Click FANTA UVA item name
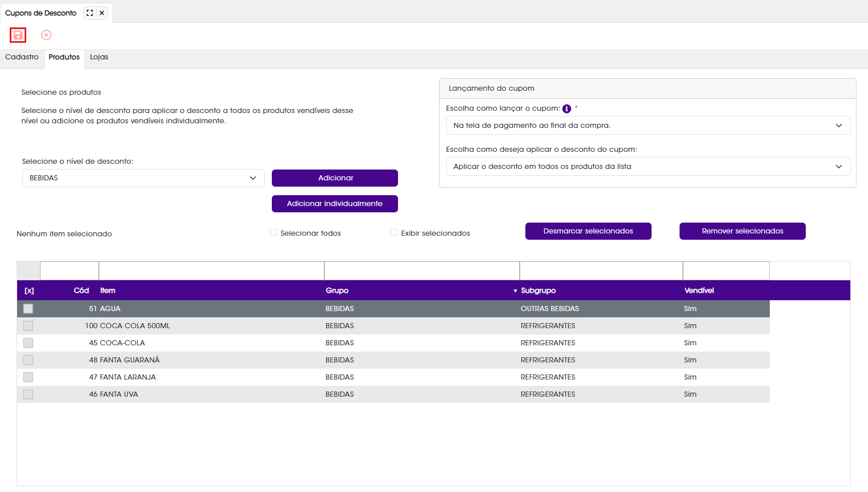The height and width of the screenshot is (492, 868). click(x=119, y=394)
